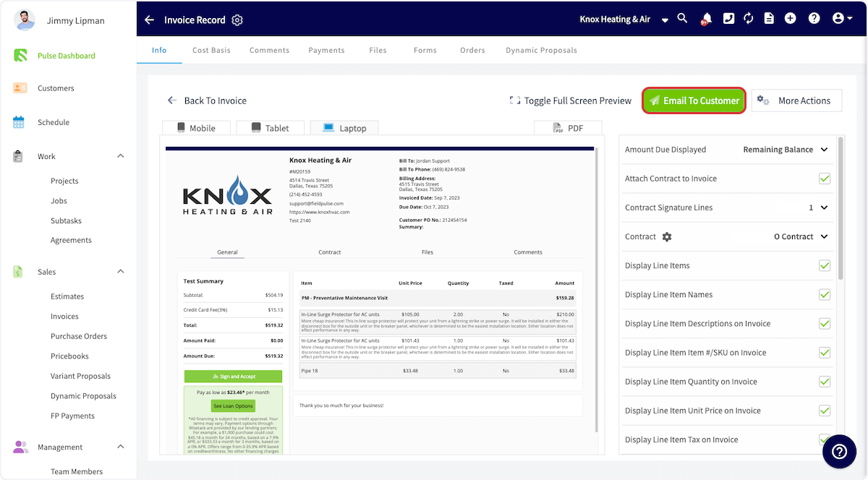Image resolution: width=868 pixels, height=480 pixels.
Task: Click the Schedule calendar icon
Action: (x=19, y=122)
